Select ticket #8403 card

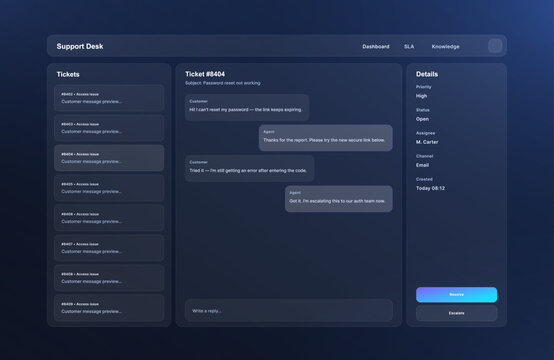tap(109, 128)
